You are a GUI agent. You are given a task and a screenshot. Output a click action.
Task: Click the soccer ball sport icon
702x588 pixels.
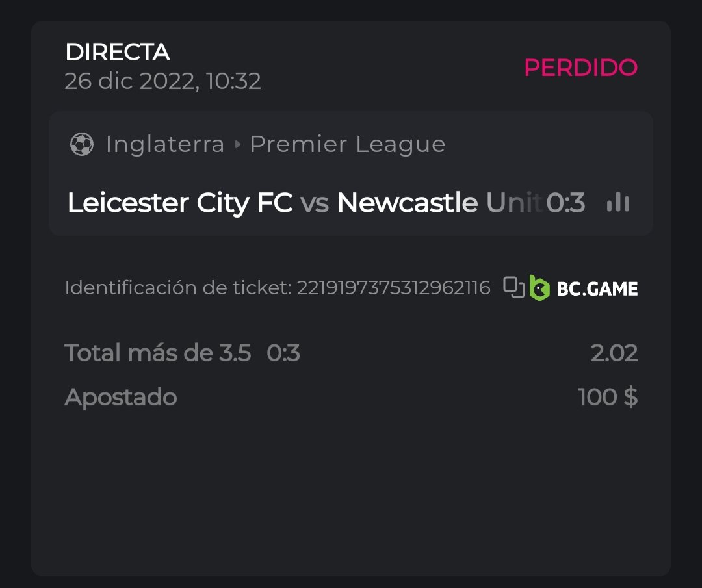coord(81,144)
